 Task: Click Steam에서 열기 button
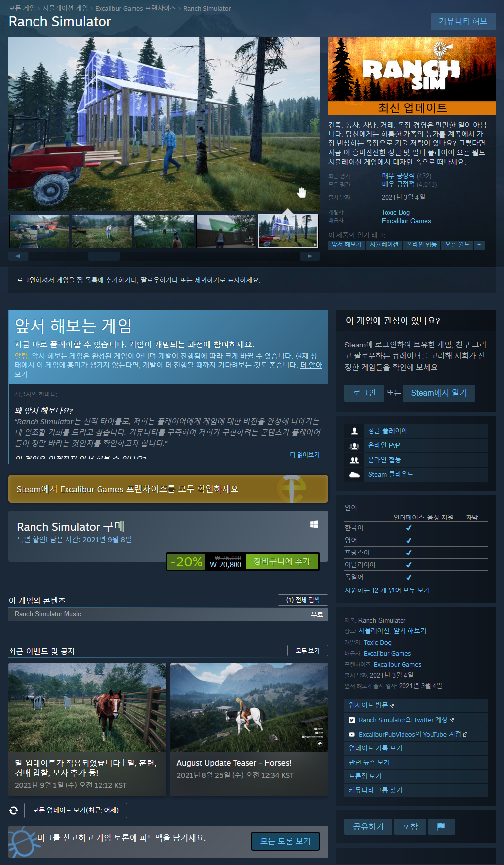tap(439, 393)
